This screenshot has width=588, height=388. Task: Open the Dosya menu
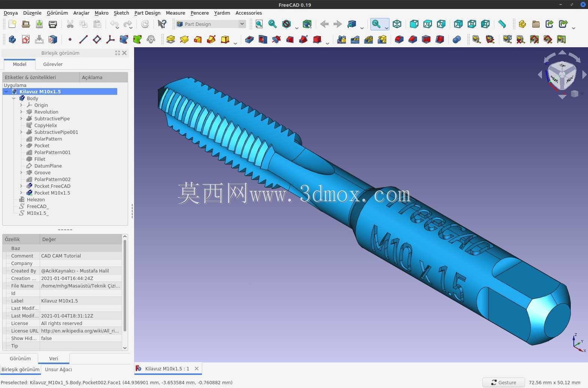11,13
